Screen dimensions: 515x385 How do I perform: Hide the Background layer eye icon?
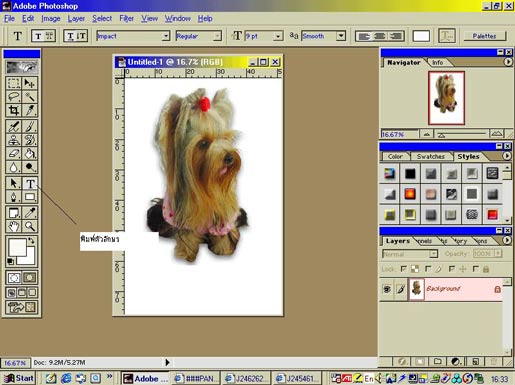pyautogui.click(x=387, y=289)
